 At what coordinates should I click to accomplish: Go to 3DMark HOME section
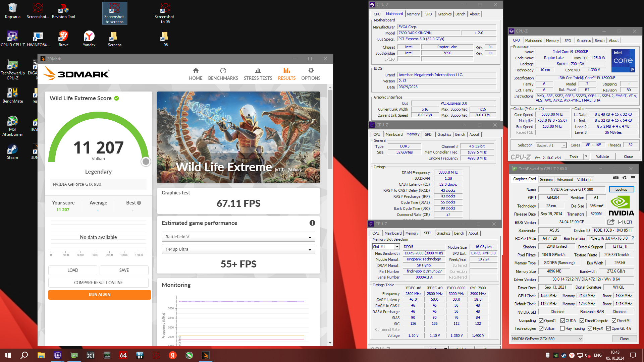click(x=196, y=74)
